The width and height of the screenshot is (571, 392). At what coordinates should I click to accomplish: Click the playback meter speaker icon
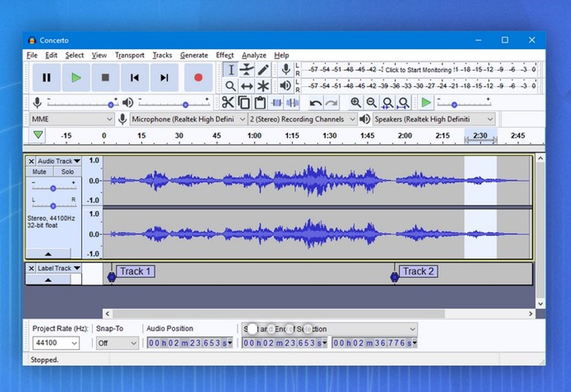286,86
